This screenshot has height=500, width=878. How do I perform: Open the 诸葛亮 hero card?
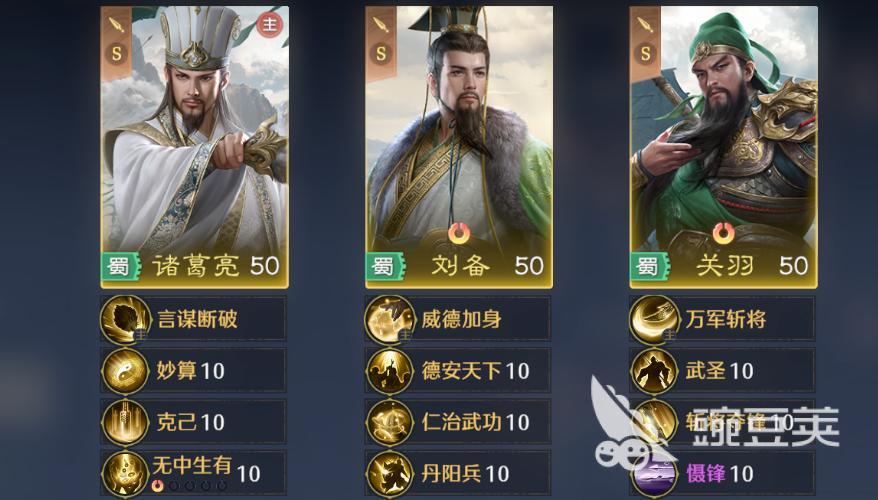195,147
